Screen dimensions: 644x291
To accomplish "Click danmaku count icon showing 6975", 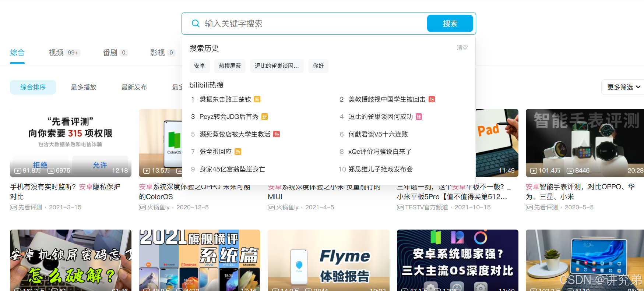I will [x=51, y=171].
